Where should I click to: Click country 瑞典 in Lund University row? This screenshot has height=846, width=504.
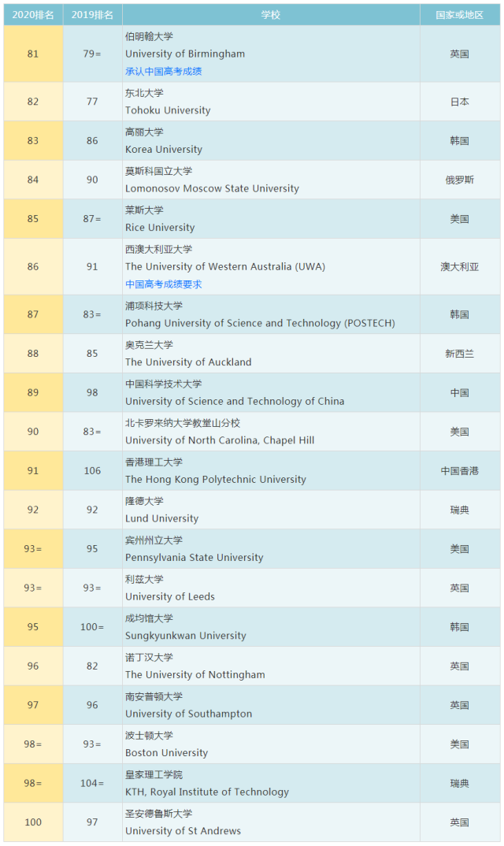460,510
